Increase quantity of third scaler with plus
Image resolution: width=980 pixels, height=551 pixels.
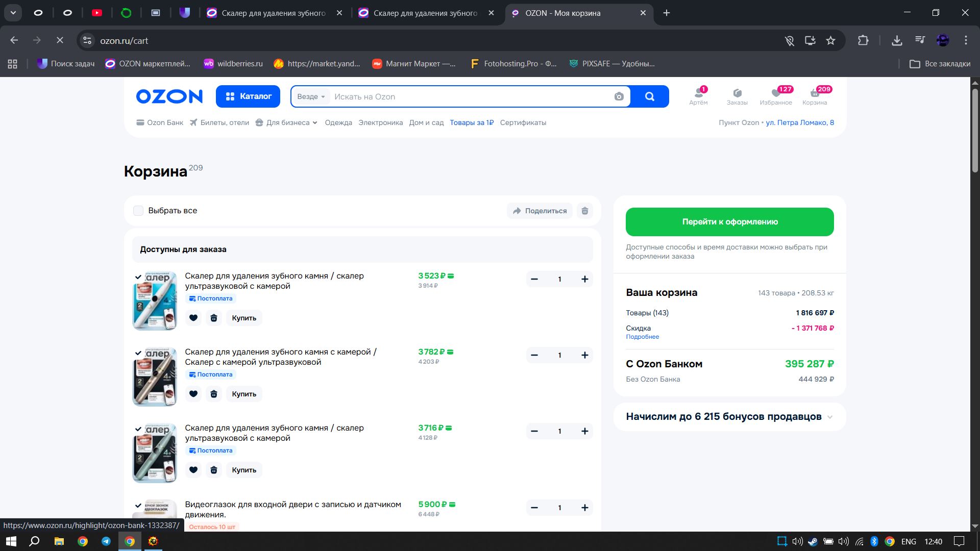[x=585, y=431]
